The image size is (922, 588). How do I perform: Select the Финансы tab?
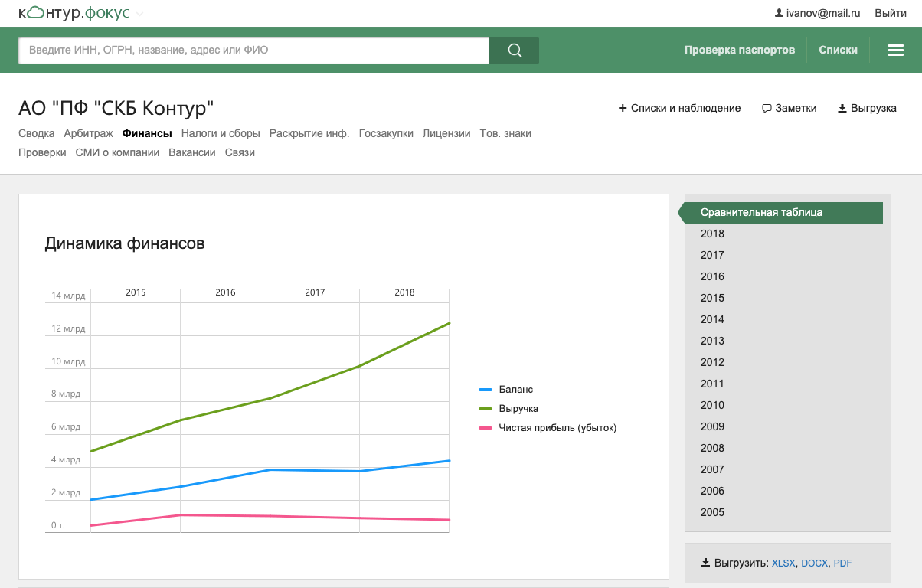click(147, 133)
